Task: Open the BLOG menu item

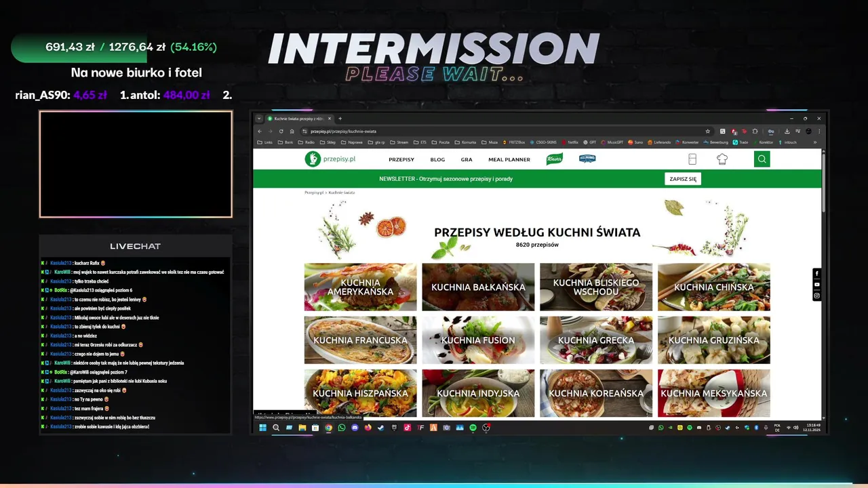Action: click(x=437, y=160)
